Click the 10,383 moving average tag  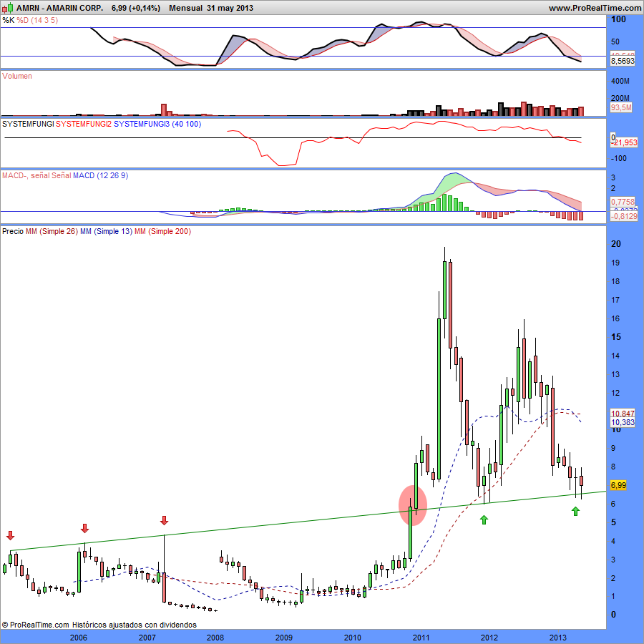point(623,422)
